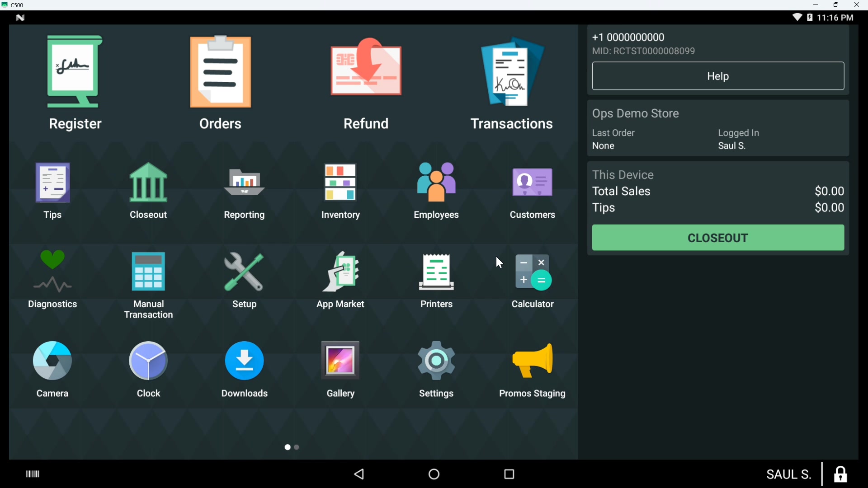Click the green CLOSEOUT button
868x488 pixels.
click(718, 238)
